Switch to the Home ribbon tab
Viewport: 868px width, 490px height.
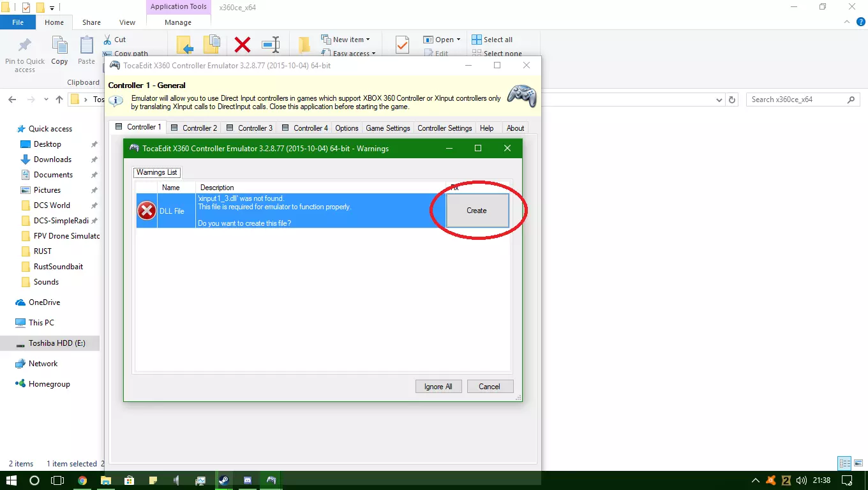(x=54, y=22)
